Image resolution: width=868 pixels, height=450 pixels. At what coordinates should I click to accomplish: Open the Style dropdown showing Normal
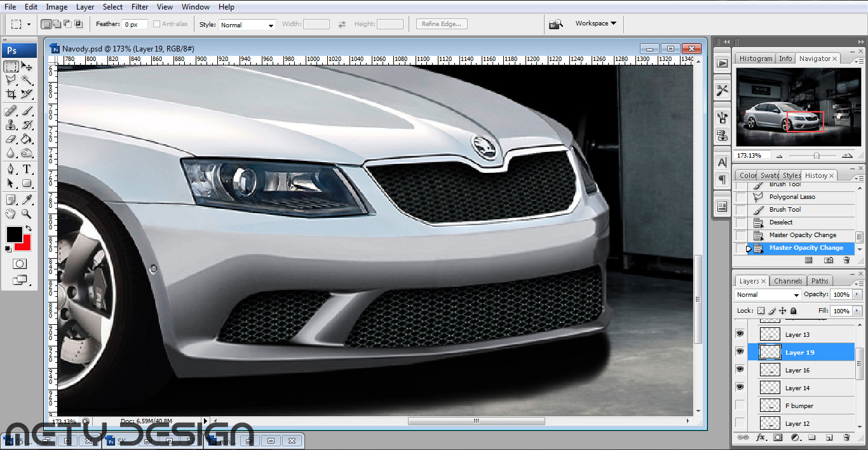point(247,25)
